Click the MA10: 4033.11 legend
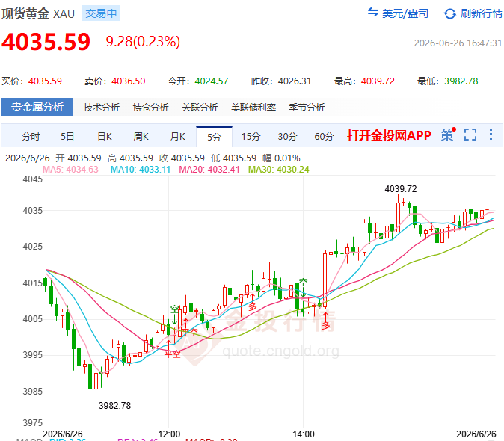 coord(141,170)
